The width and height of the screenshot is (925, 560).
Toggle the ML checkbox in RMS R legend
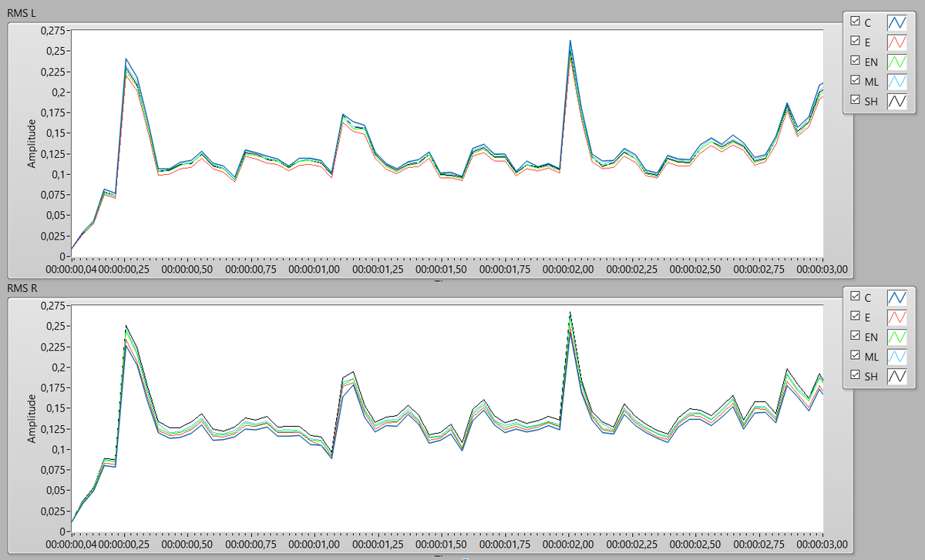(x=855, y=355)
